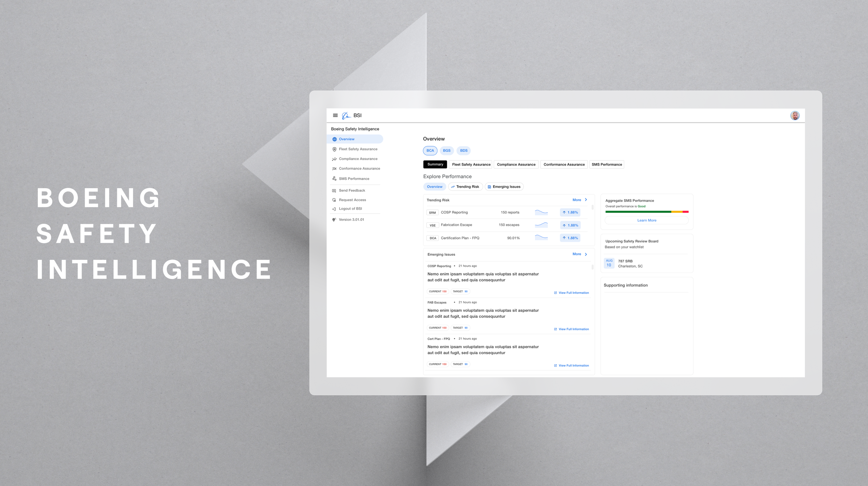Viewport: 868px width, 486px height.
Task: Select the BDS division chip
Action: [464, 150]
